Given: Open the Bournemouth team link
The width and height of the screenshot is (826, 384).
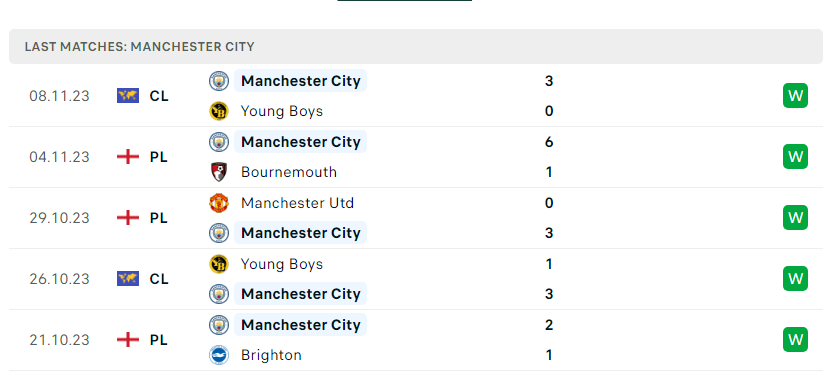Looking at the screenshot, I should coord(289,172).
